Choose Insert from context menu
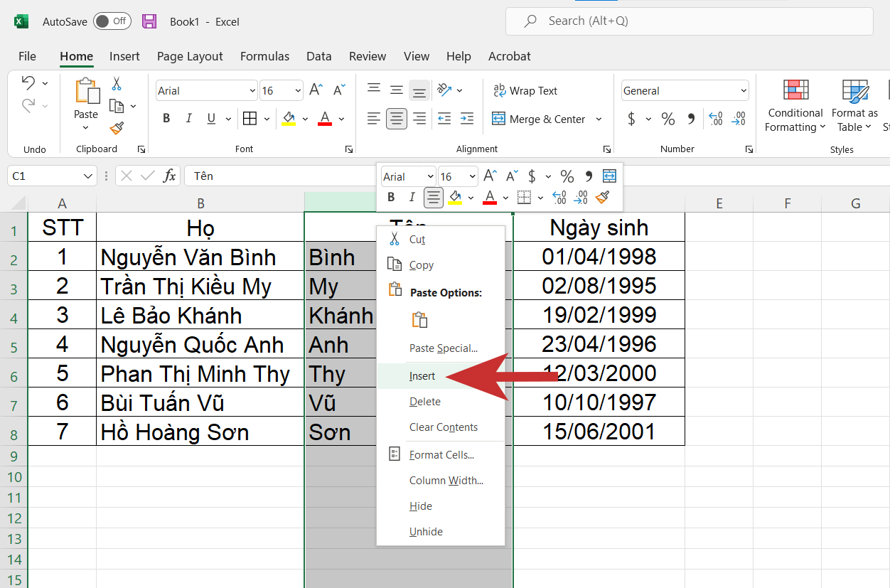890x588 pixels. point(441,376)
